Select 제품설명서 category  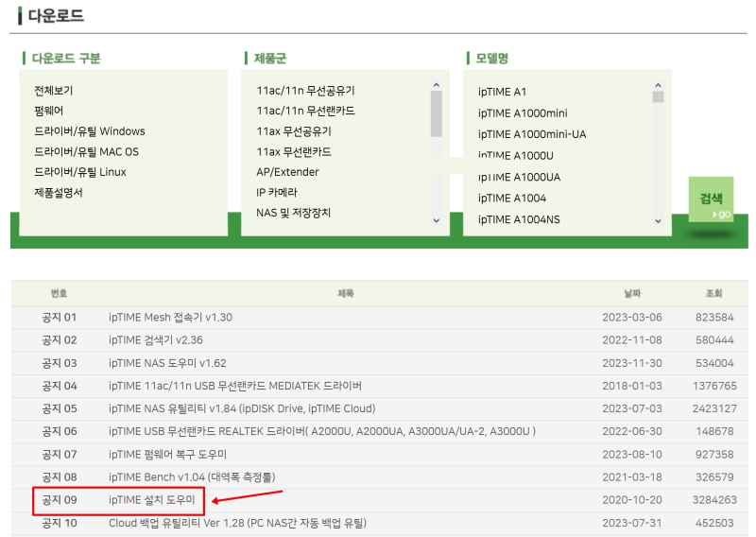[x=59, y=193]
